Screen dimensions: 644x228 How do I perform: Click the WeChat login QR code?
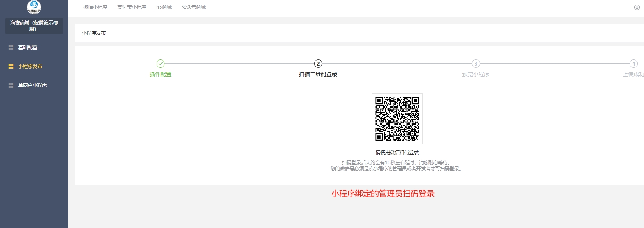coord(397,119)
